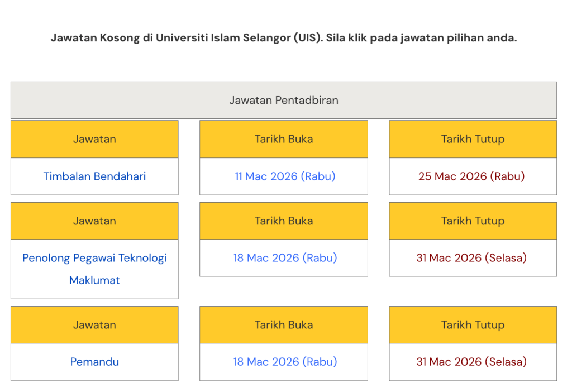Open the Timbalan Bendahari job link
Screen dimensions: 572x392
tap(94, 176)
